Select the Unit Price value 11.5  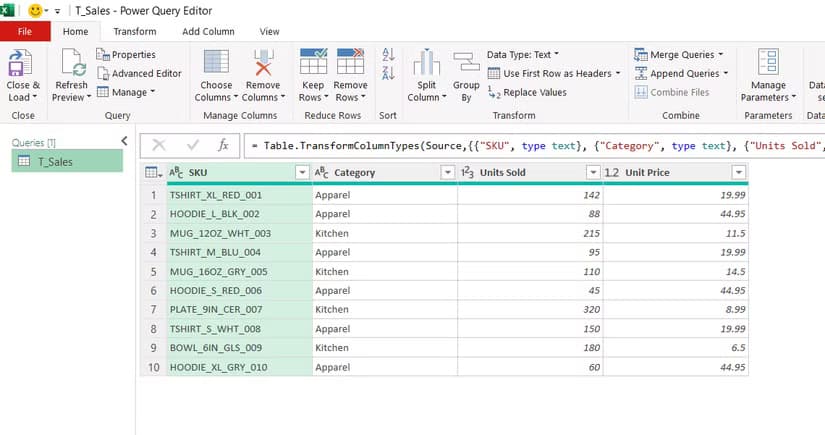[x=676, y=234]
